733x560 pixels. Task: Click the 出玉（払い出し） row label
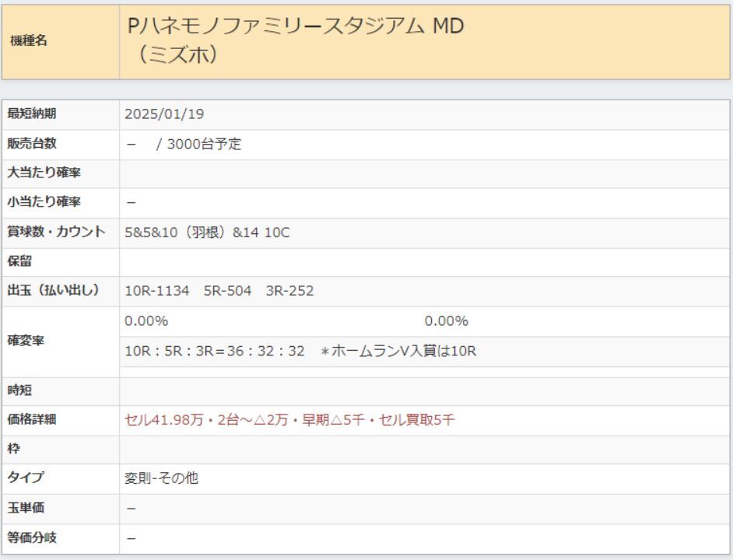point(54,290)
